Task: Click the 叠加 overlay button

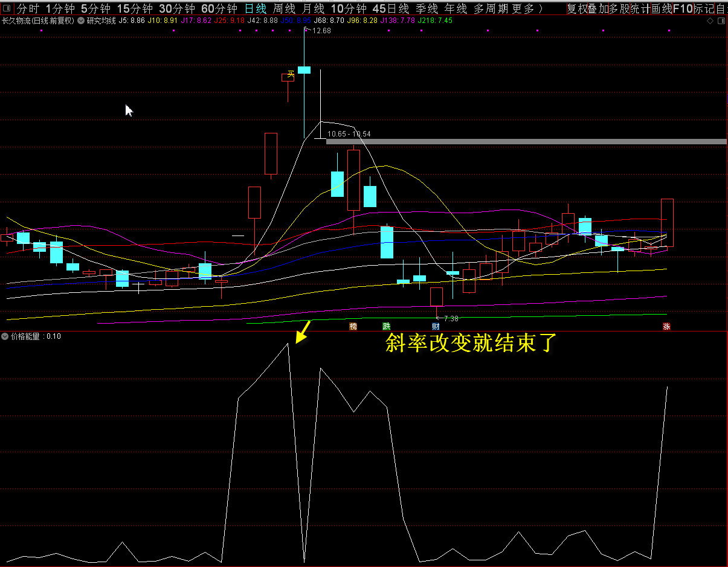Action: pyautogui.click(x=599, y=8)
